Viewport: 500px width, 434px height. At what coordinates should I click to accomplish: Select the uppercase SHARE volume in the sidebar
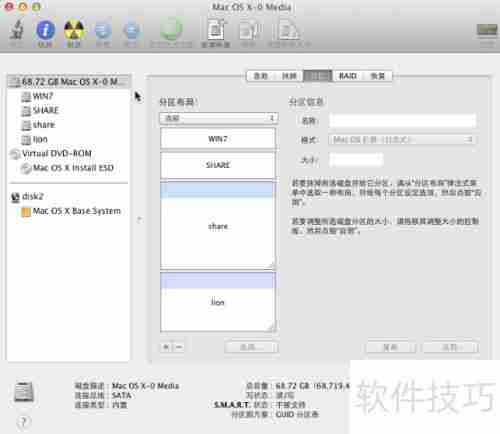(46, 110)
